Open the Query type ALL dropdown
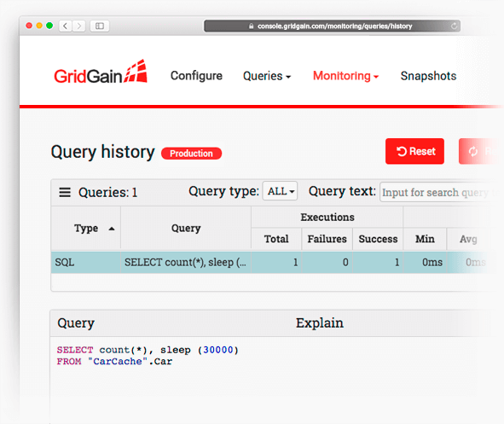Viewport: 504px width, 424px height. tap(280, 191)
